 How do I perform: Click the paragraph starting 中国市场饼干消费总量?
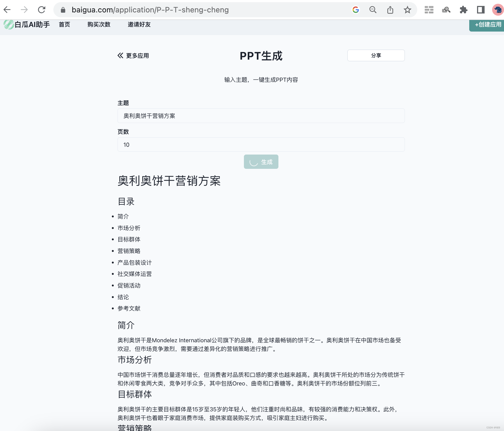261,379
